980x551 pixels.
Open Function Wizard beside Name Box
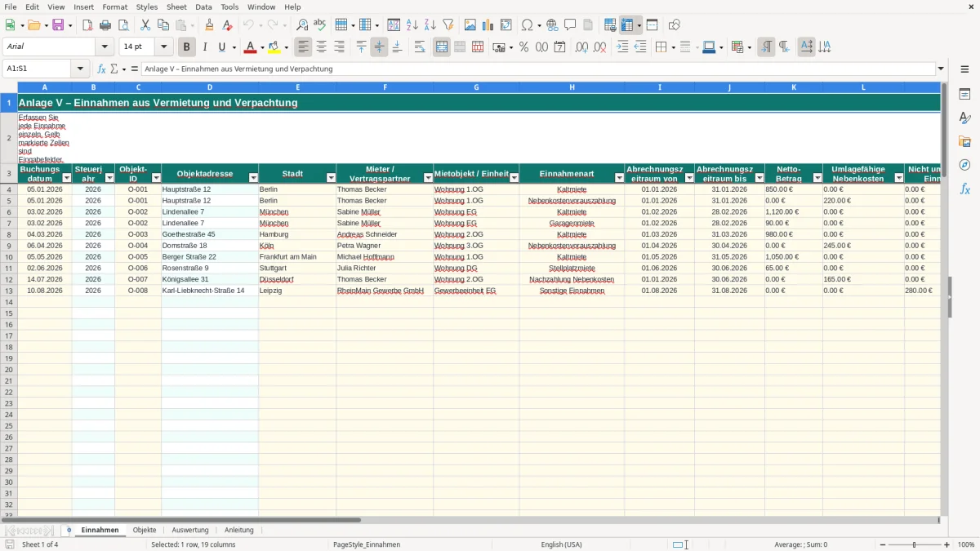(101, 69)
